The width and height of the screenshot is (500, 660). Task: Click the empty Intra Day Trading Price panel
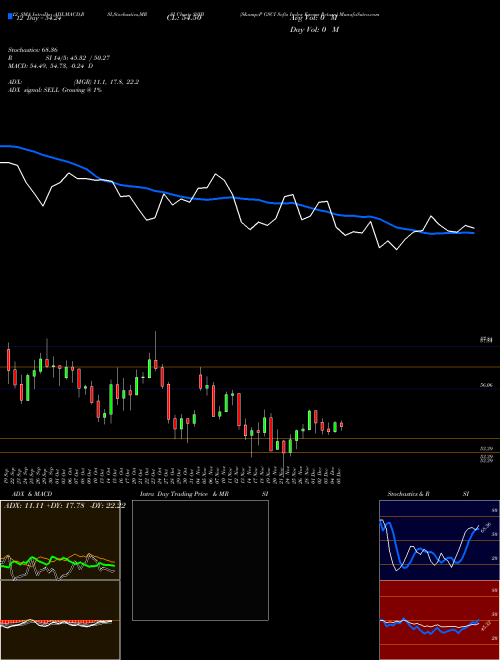point(200,560)
